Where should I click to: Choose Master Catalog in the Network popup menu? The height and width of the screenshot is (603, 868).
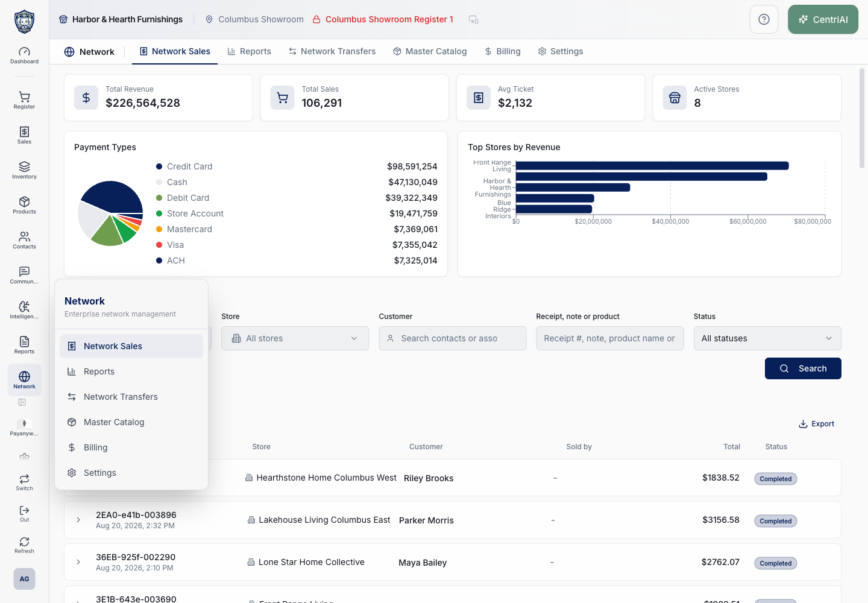click(131, 422)
